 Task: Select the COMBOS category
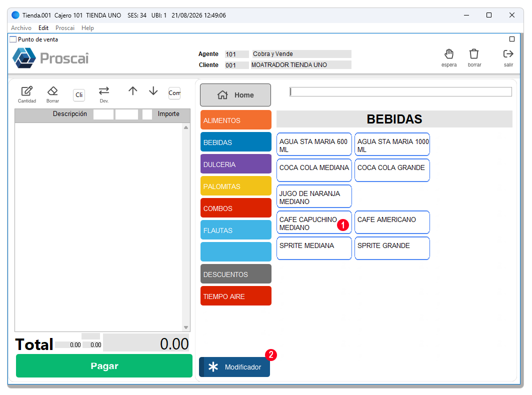pos(236,208)
